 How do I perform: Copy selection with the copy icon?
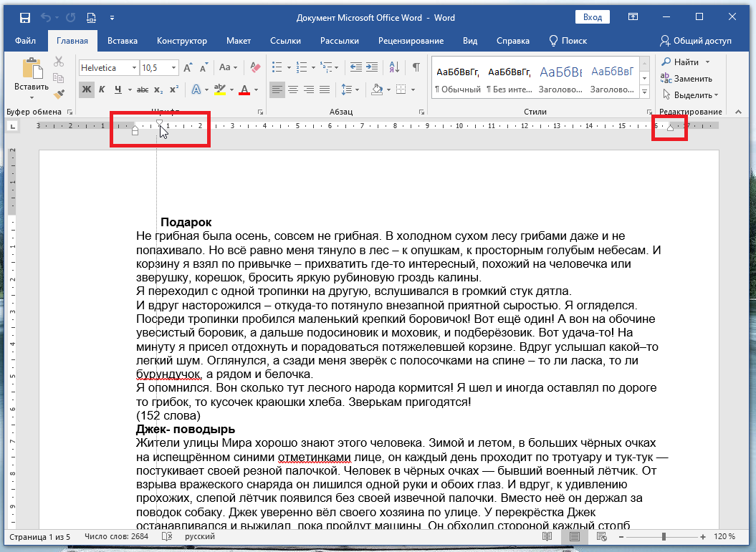pyautogui.click(x=59, y=77)
